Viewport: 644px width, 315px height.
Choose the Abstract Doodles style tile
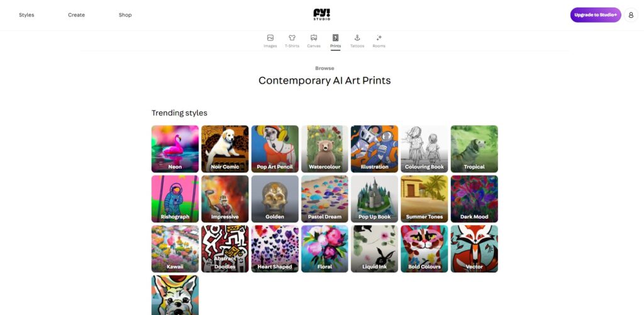point(225,249)
